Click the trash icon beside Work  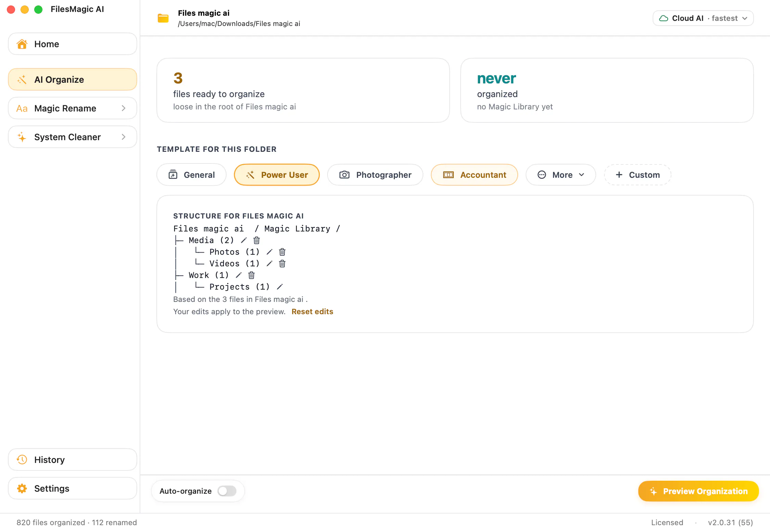tap(252, 275)
